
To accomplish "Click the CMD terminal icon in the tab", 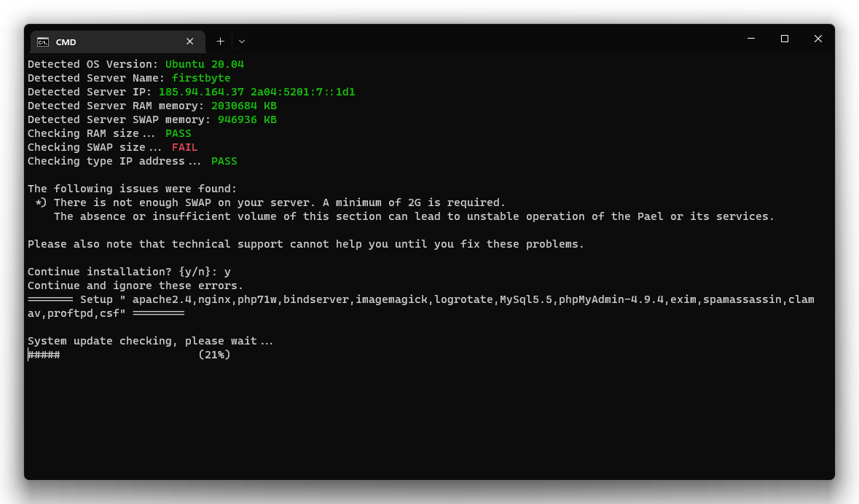I will [43, 42].
